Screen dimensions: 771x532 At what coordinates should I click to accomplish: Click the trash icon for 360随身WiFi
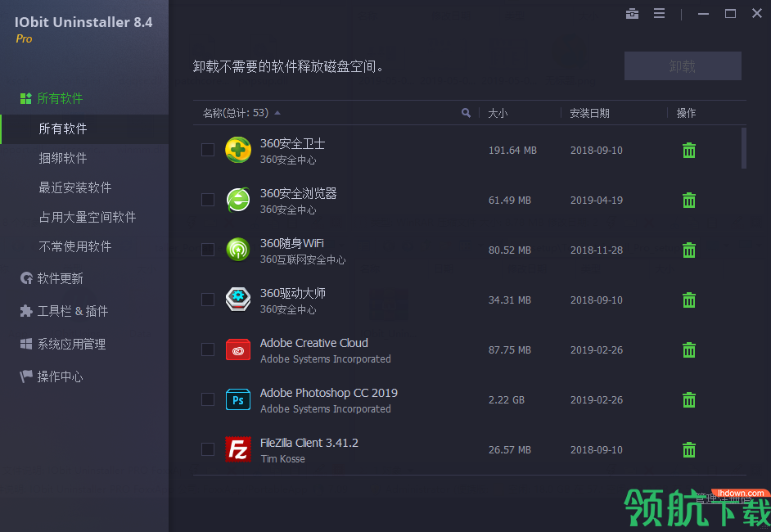pyautogui.click(x=689, y=250)
